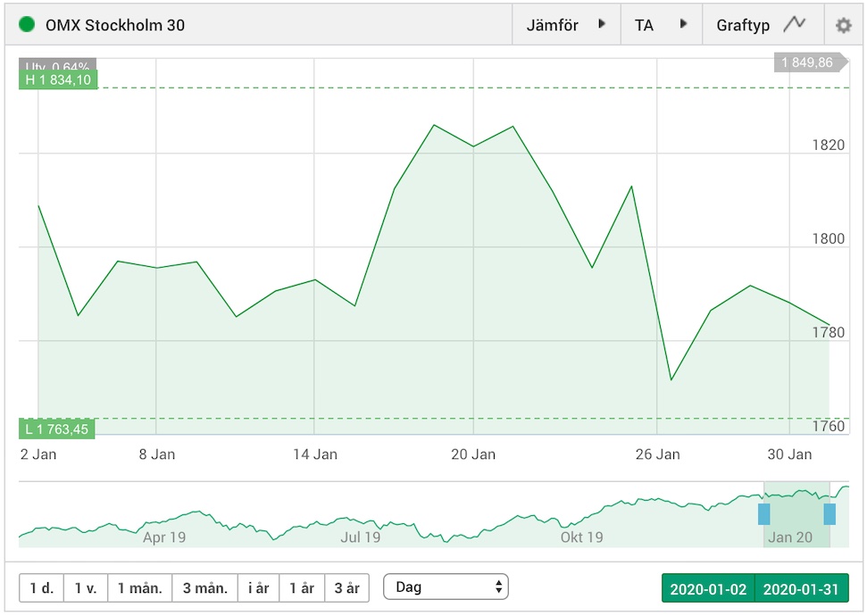
Task: Click the 1820 price axis label
Action: [829, 145]
